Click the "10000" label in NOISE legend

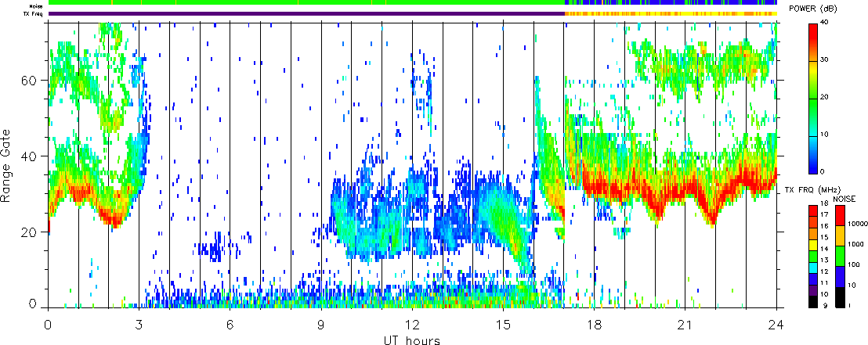858,225
